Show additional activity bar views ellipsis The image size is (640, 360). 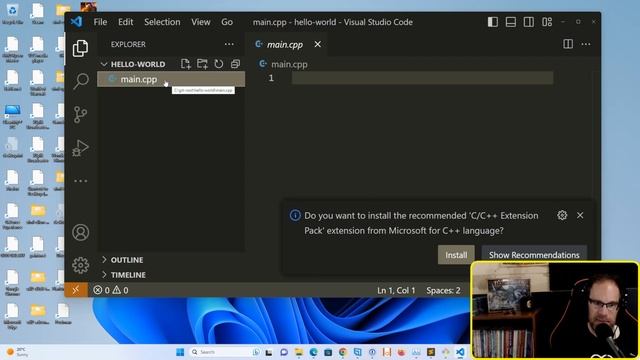click(80, 180)
